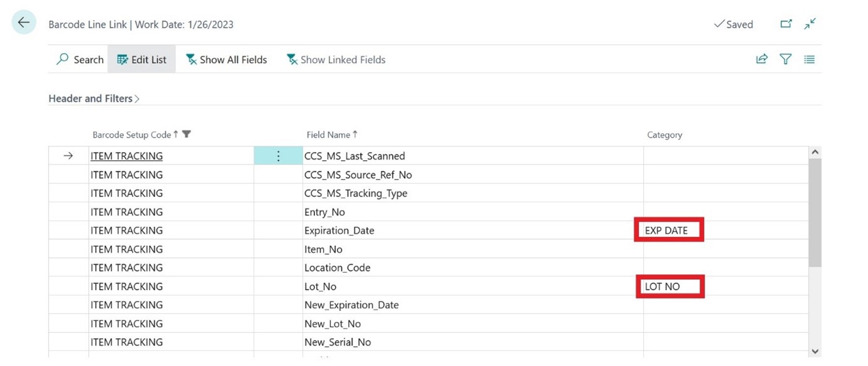This screenshot has height=366, width=868.
Task: Open the filter pane funnel icon
Action: [x=785, y=59]
